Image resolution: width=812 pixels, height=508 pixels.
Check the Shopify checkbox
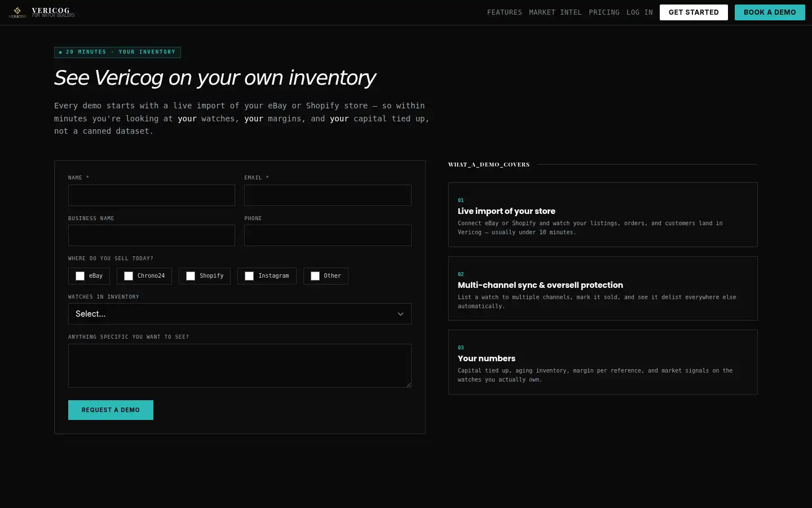pyautogui.click(x=191, y=276)
